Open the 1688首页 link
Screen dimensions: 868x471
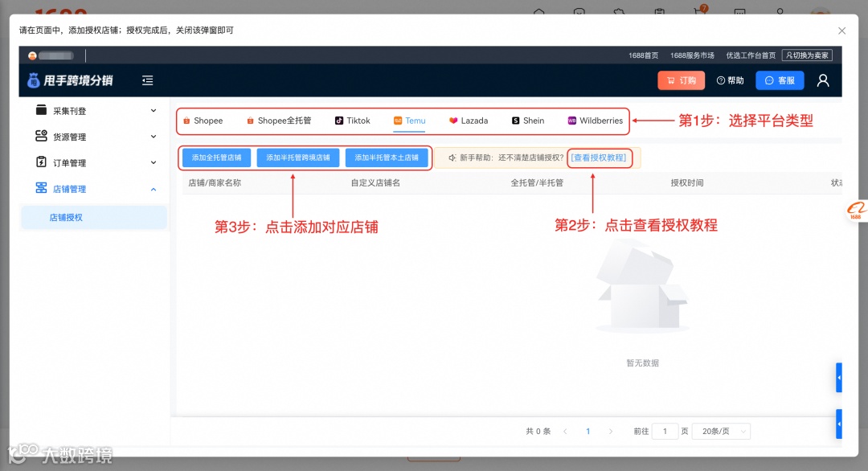pos(643,55)
